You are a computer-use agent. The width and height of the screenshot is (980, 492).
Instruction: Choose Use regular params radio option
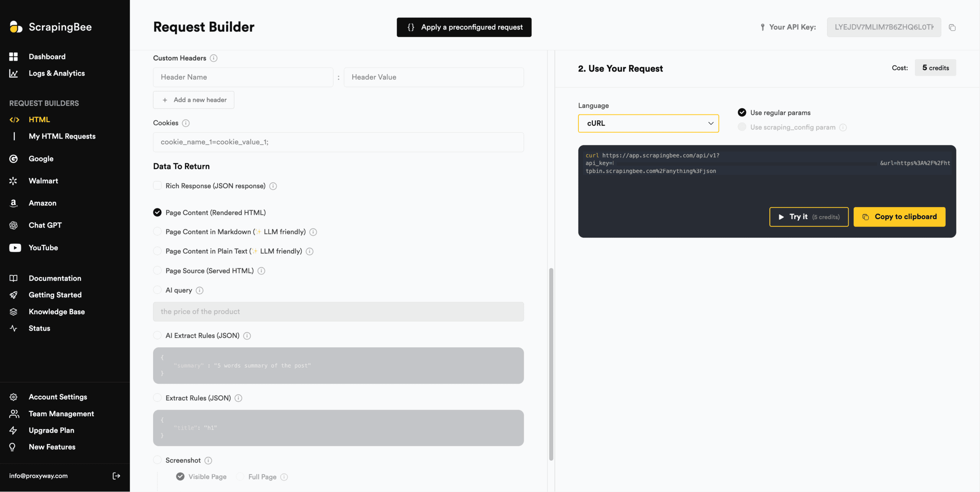click(x=742, y=112)
